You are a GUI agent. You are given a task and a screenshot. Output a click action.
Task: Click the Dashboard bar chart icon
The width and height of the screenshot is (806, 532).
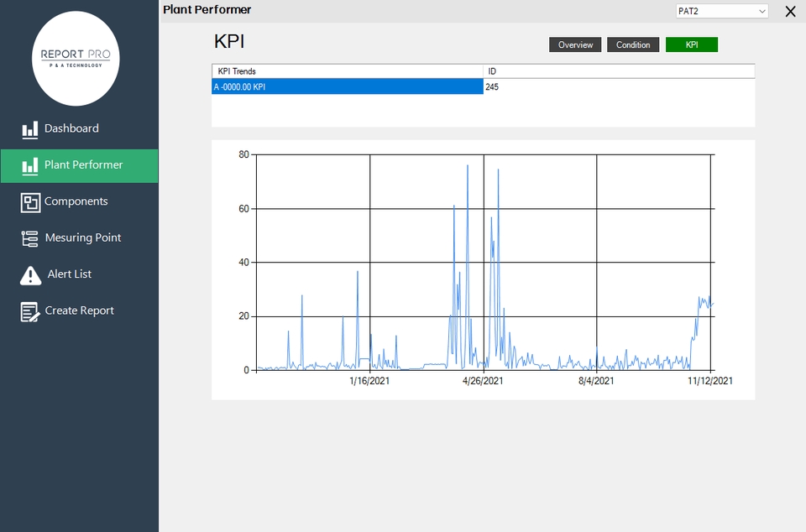[x=30, y=129]
